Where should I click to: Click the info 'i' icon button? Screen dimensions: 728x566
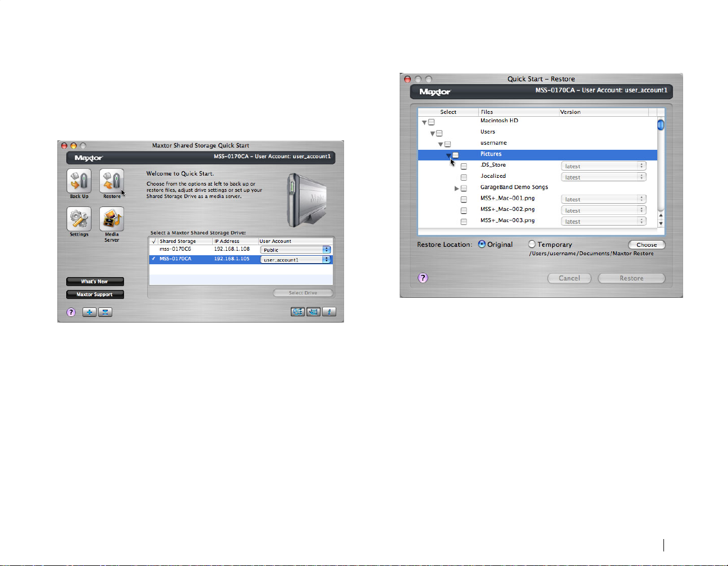[x=329, y=312]
